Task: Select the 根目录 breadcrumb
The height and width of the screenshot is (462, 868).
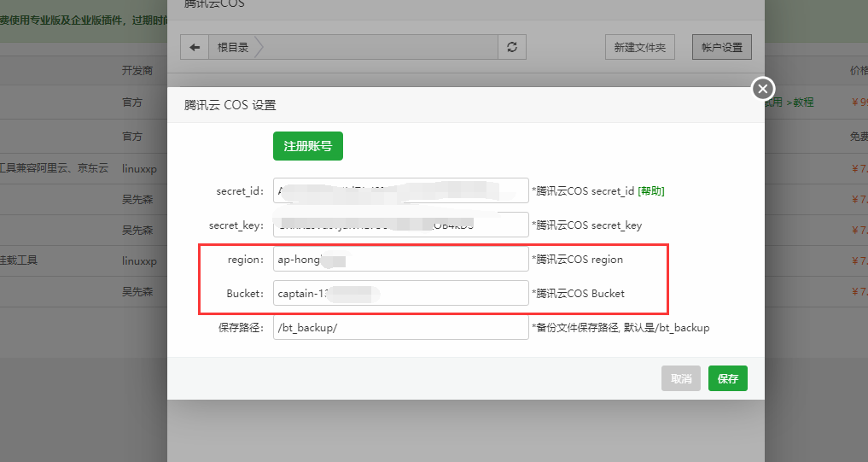Action: click(233, 48)
